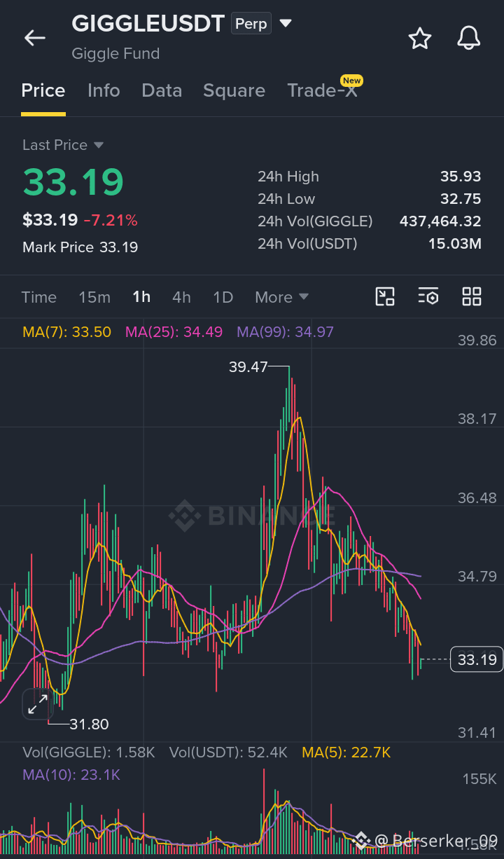
Task: Tap the Mark Price 33.19 line
Action: (x=80, y=247)
